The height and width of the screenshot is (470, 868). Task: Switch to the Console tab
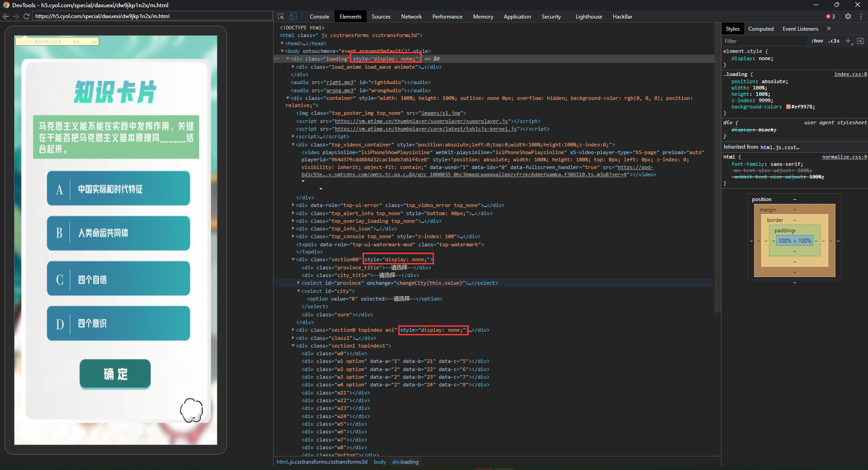[319, 16]
